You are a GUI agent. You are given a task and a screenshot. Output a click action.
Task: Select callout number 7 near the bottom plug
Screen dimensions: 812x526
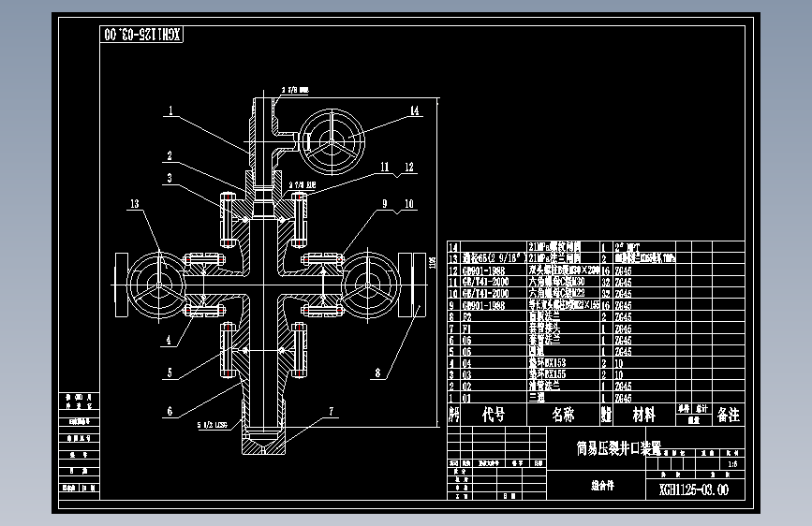(332, 412)
